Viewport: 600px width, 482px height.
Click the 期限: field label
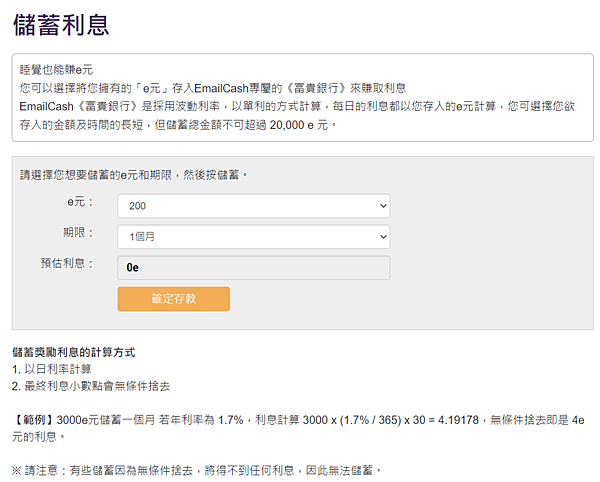(78, 232)
